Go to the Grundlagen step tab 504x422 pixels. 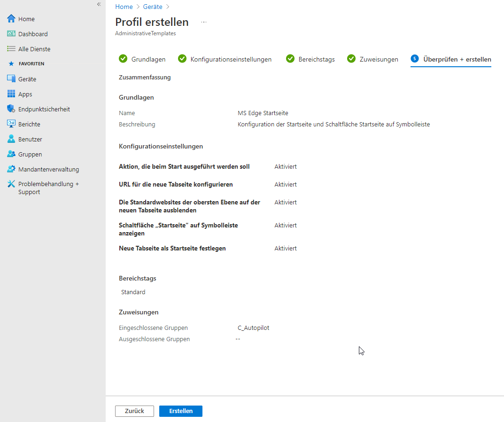(x=142, y=59)
